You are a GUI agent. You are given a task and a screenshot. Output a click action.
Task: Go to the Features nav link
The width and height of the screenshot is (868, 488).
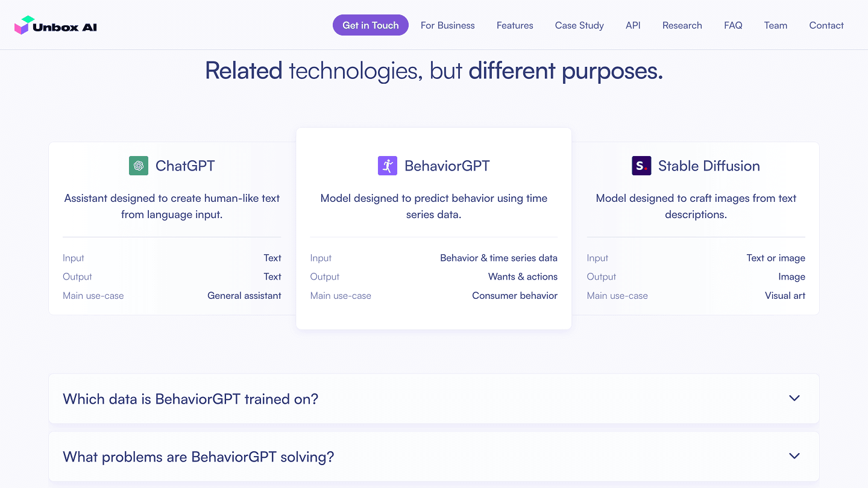point(515,25)
